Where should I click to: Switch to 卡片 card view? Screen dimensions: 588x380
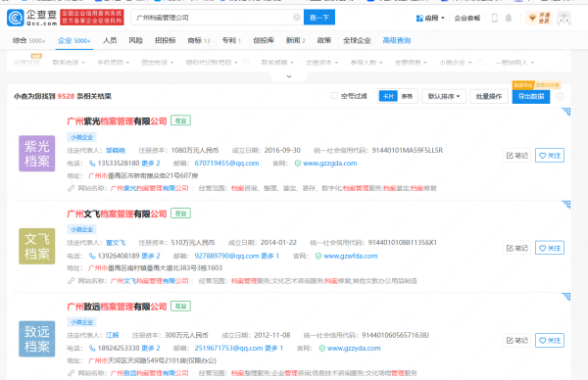pos(388,96)
